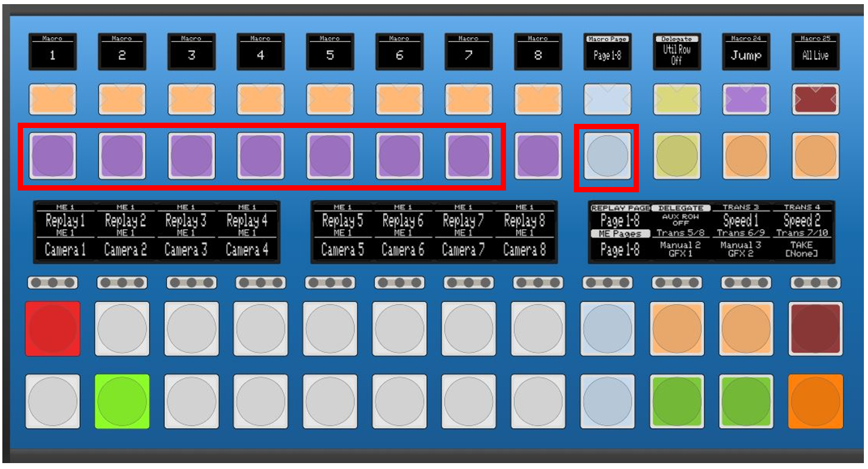
Task: Click the small orange button under Macro 7 display
Action: 468,99
